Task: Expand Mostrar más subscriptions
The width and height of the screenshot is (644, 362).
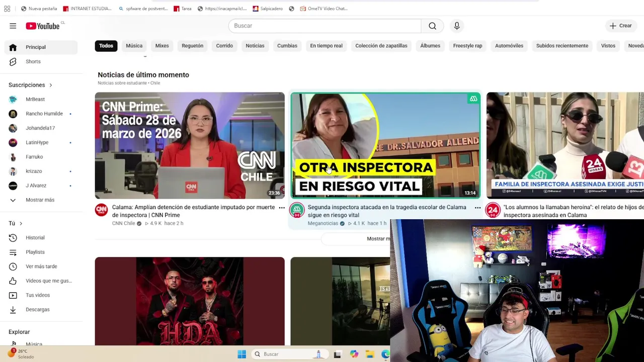Action: (x=41, y=200)
